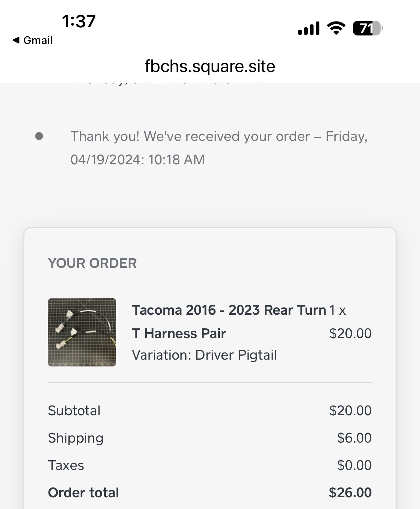420x509 pixels.
Task: Tap the battery level indicator
Action: [x=368, y=28]
